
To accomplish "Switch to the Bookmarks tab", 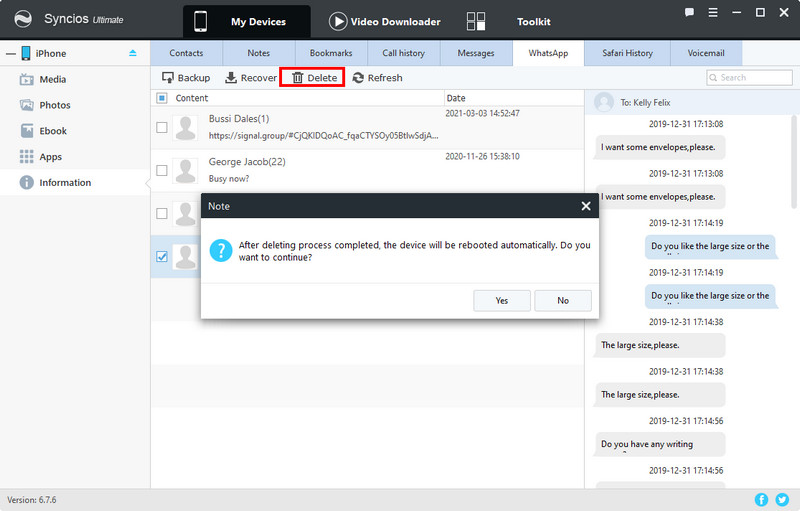I will click(x=331, y=53).
